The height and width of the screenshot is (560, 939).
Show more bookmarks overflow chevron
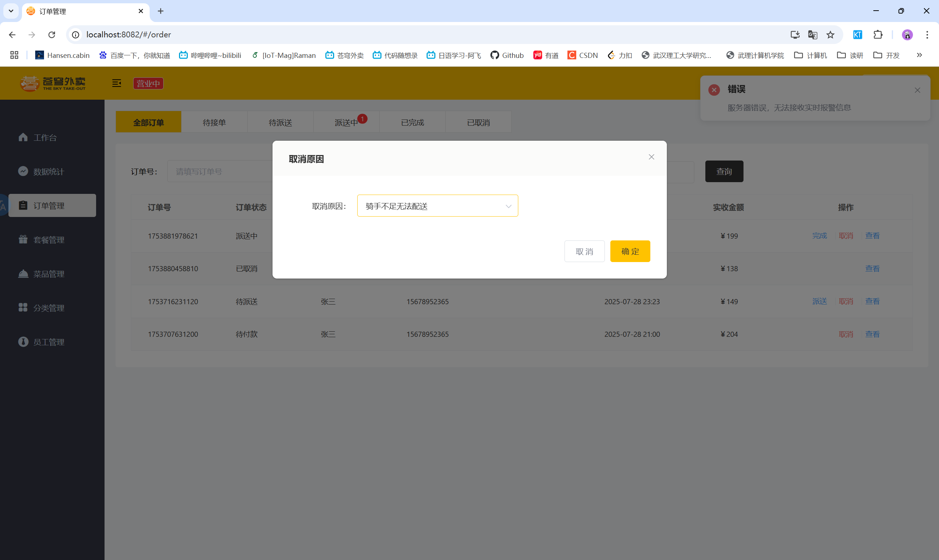(919, 55)
